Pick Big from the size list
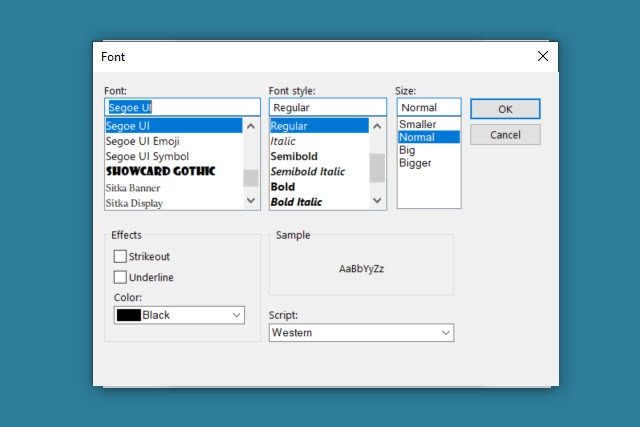640x427 pixels. click(x=429, y=150)
